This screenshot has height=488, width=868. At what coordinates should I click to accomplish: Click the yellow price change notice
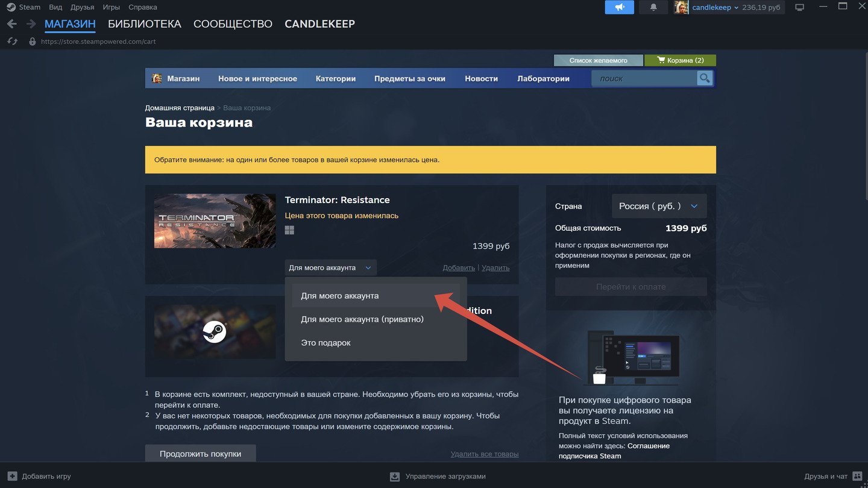click(x=430, y=160)
